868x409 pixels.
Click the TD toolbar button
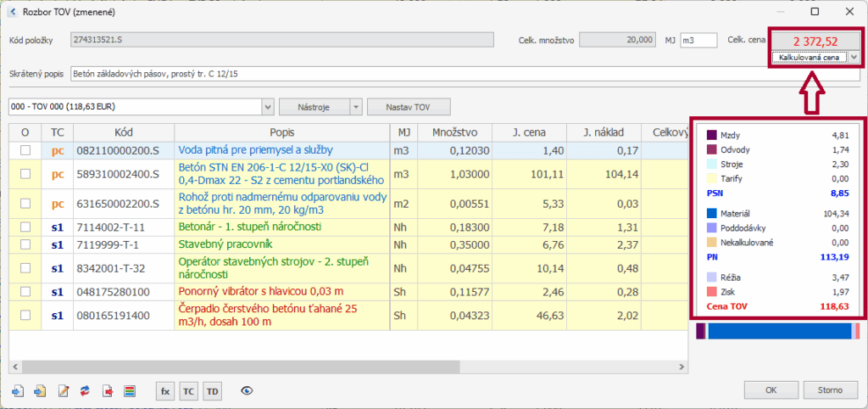pyautogui.click(x=212, y=390)
